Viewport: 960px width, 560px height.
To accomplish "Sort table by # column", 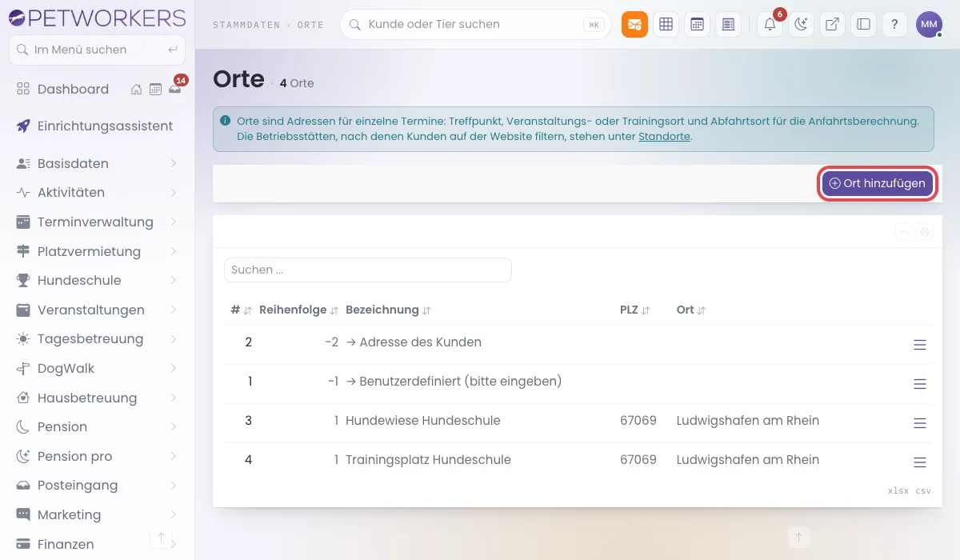I will tap(241, 310).
